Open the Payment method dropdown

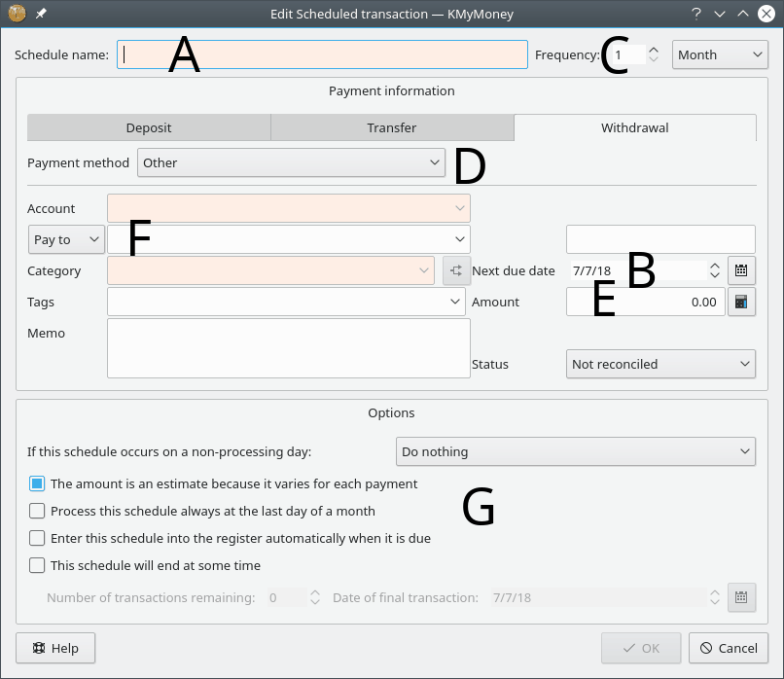point(291,162)
